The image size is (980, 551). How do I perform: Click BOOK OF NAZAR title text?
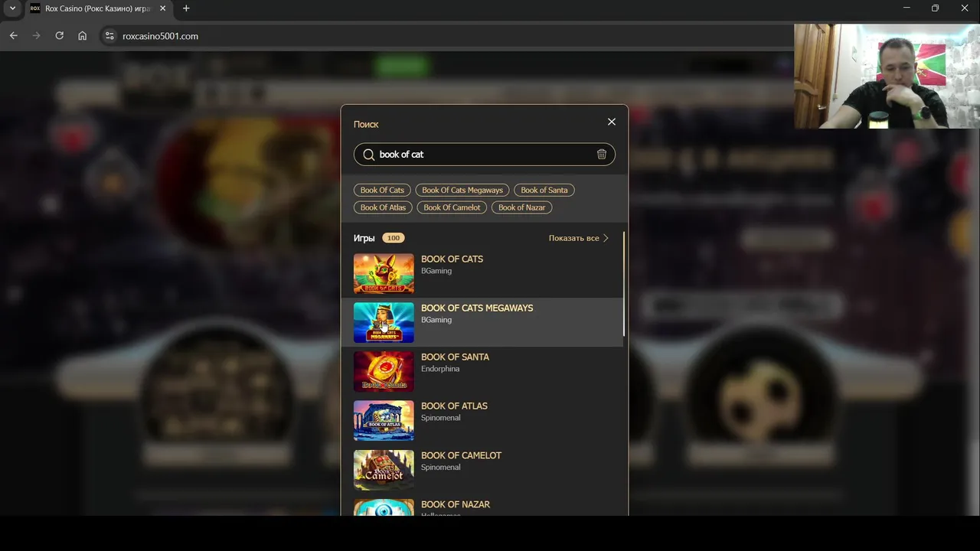pyautogui.click(x=456, y=504)
